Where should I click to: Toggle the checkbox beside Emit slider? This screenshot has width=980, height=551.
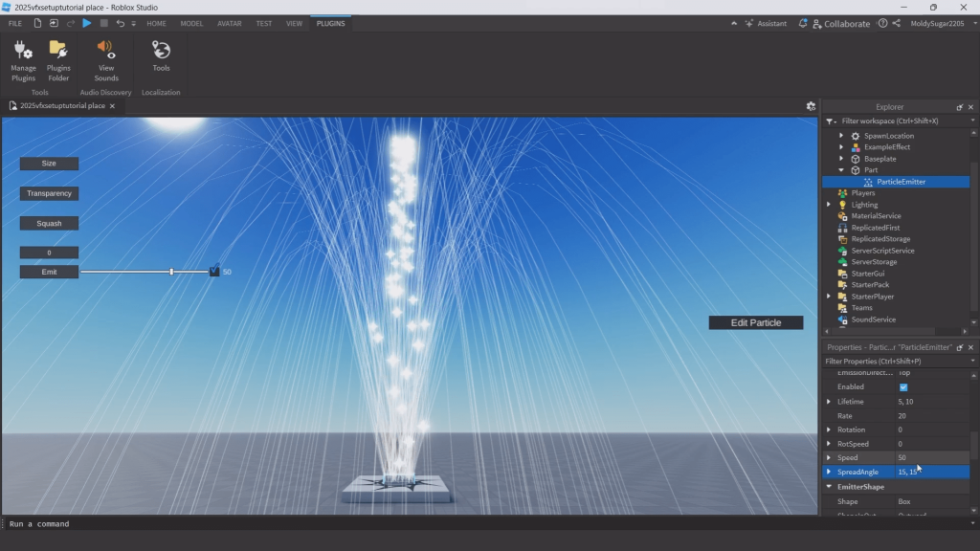click(214, 271)
